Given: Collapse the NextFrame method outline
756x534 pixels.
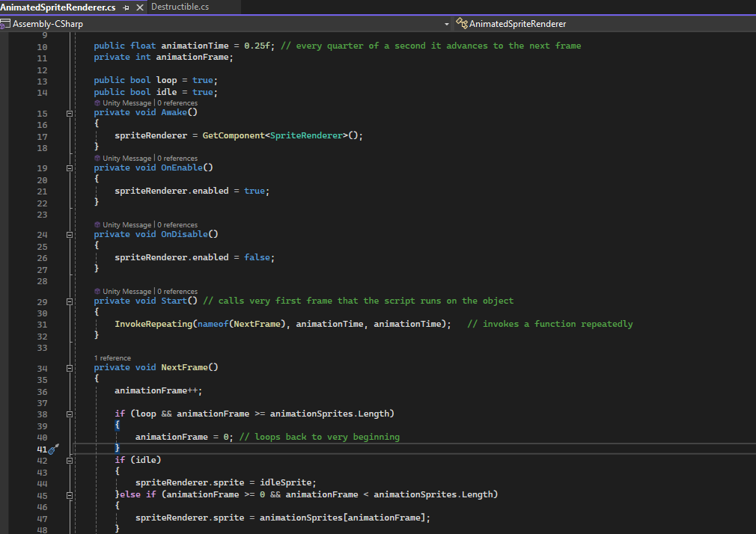Looking at the screenshot, I should (x=70, y=368).
